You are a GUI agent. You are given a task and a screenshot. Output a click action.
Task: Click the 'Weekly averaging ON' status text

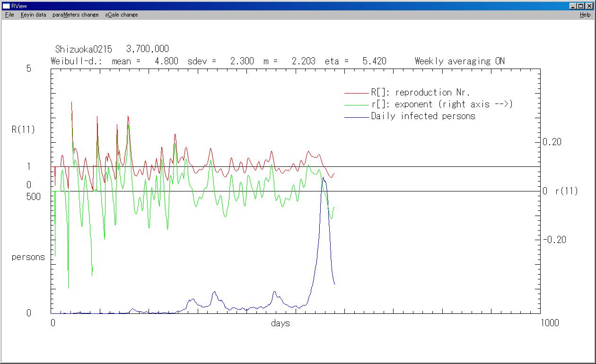click(459, 61)
